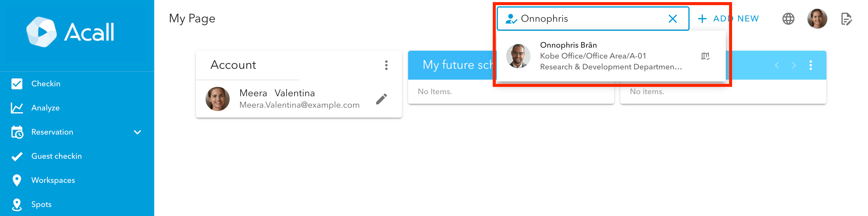Open user profile avatar in header

tap(817, 19)
